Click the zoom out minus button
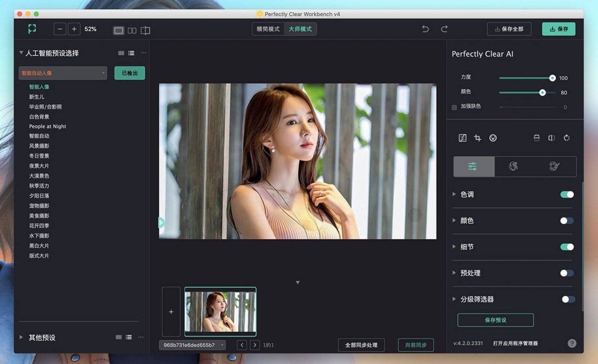This screenshot has width=598, height=364. [60, 29]
